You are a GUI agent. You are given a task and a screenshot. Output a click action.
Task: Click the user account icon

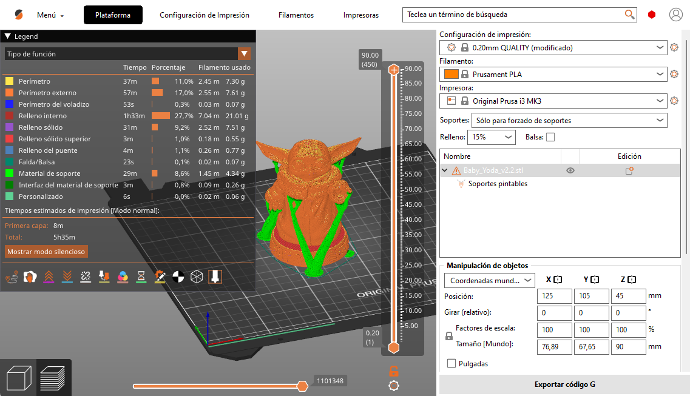tap(675, 15)
